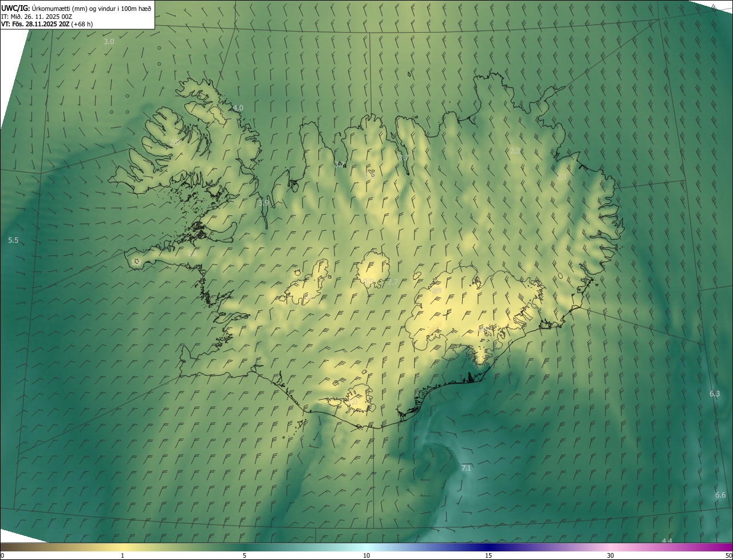Click the map value label 2.1
733x560 pixels.
tap(561, 178)
